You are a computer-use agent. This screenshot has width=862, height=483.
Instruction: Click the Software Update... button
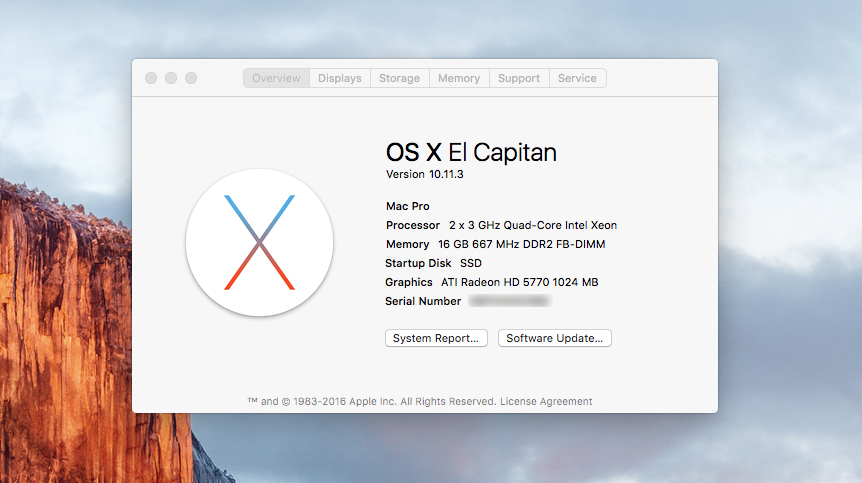[x=555, y=338]
